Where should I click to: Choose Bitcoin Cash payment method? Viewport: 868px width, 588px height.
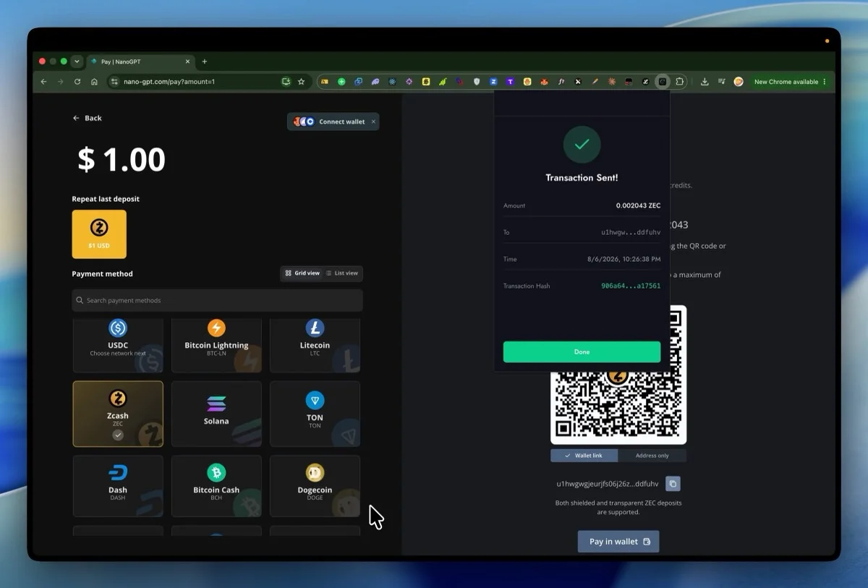(x=216, y=485)
